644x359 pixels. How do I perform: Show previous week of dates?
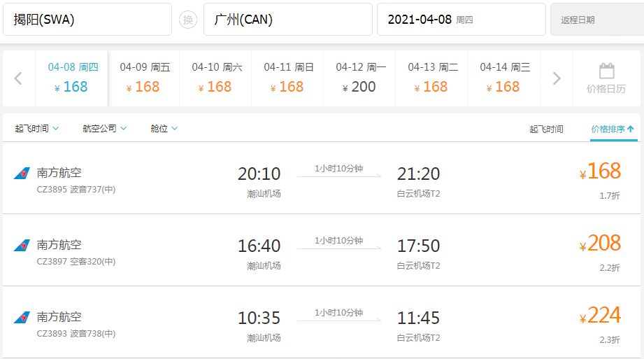click(18, 78)
